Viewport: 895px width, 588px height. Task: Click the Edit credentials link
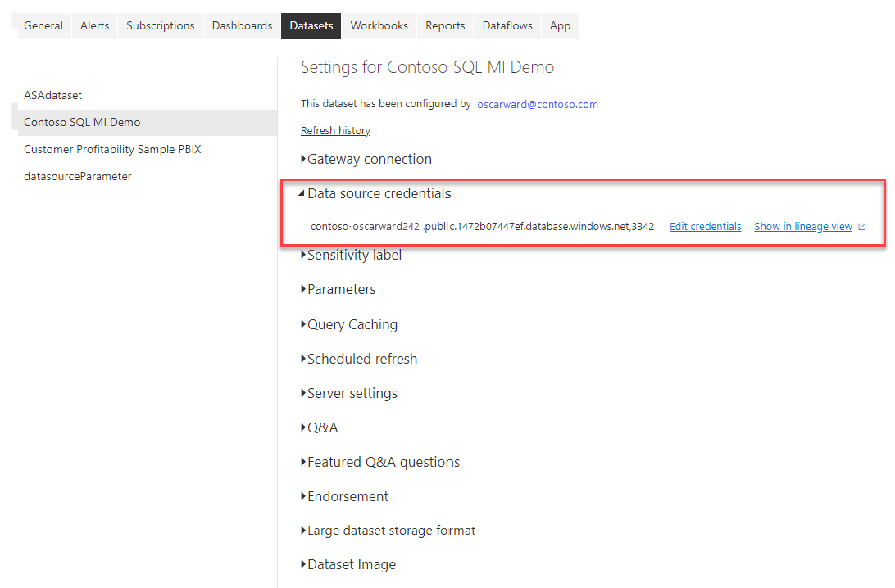pos(705,226)
